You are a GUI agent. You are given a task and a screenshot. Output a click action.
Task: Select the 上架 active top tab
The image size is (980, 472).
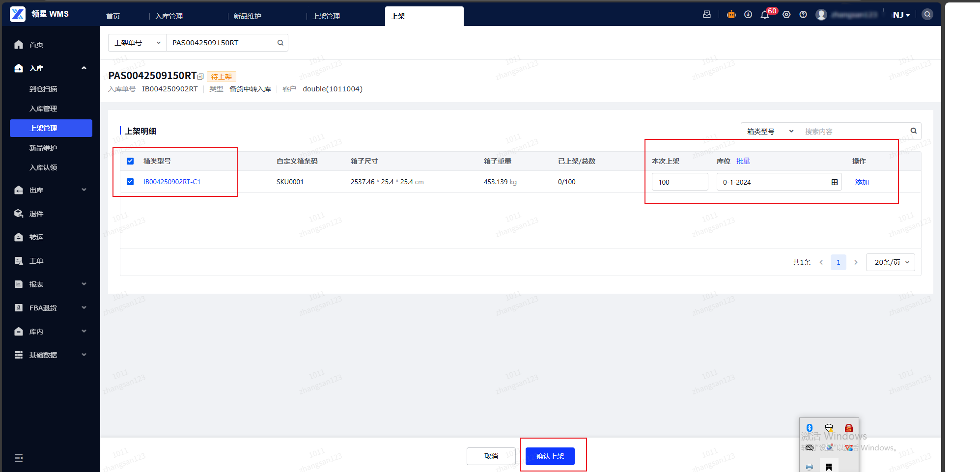[x=424, y=16]
